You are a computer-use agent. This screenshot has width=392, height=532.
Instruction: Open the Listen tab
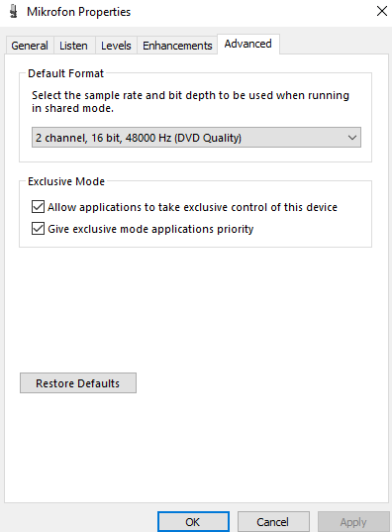tap(73, 46)
